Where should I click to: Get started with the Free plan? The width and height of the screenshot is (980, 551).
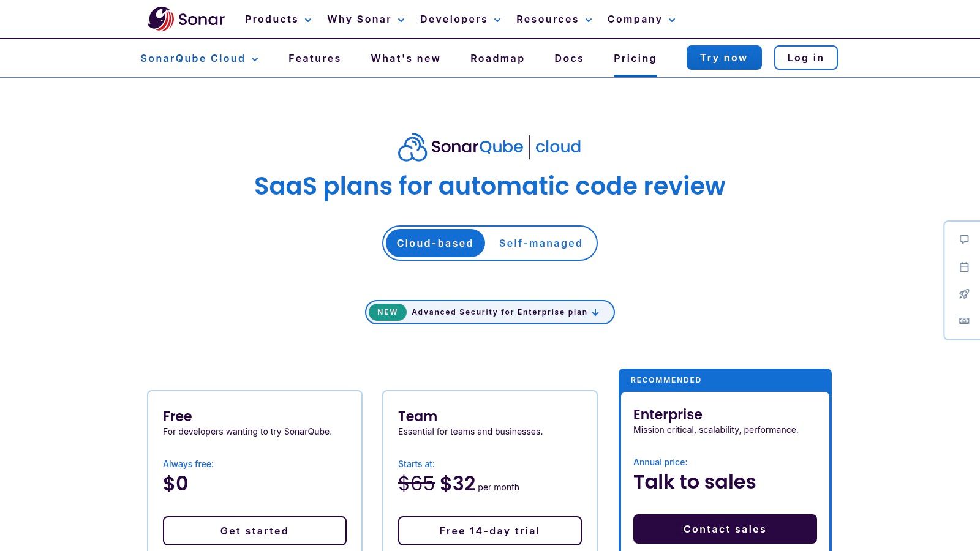tap(255, 531)
